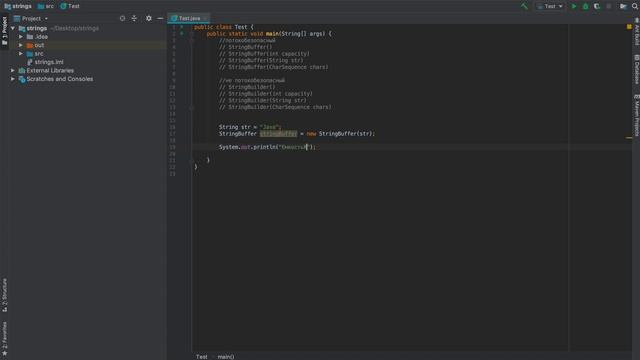Click the grayed Stop icon in toolbar

click(x=609, y=6)
